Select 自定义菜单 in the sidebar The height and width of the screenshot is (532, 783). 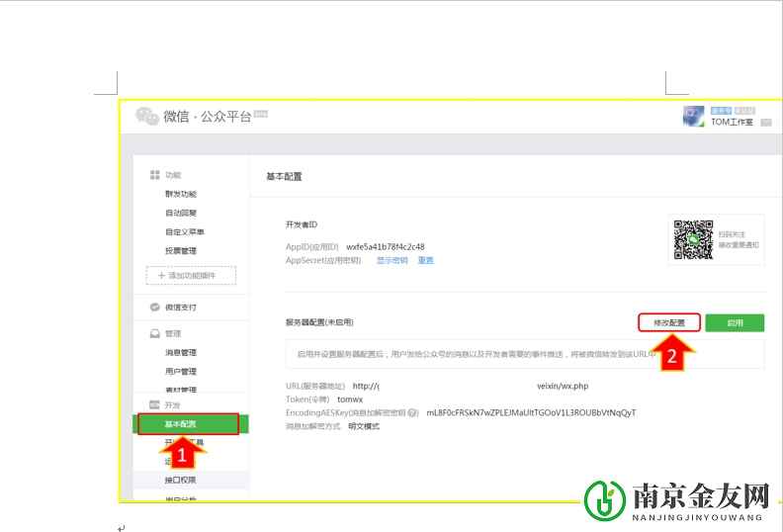coord(185,232)
